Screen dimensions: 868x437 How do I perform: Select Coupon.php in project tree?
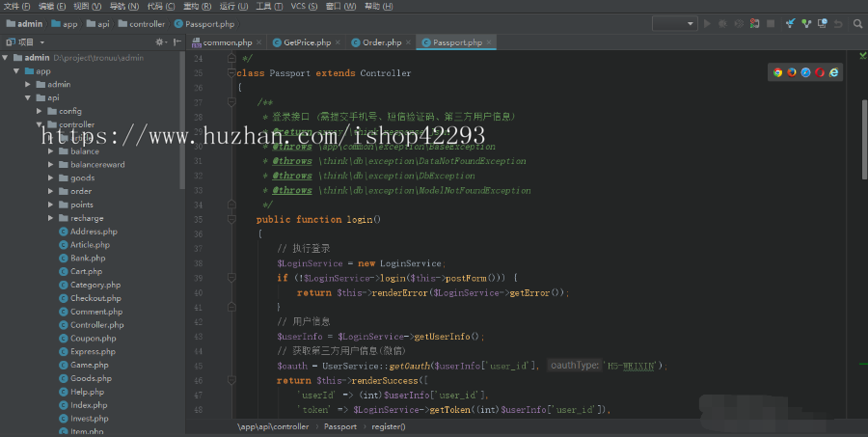click(x=88, y=338)
